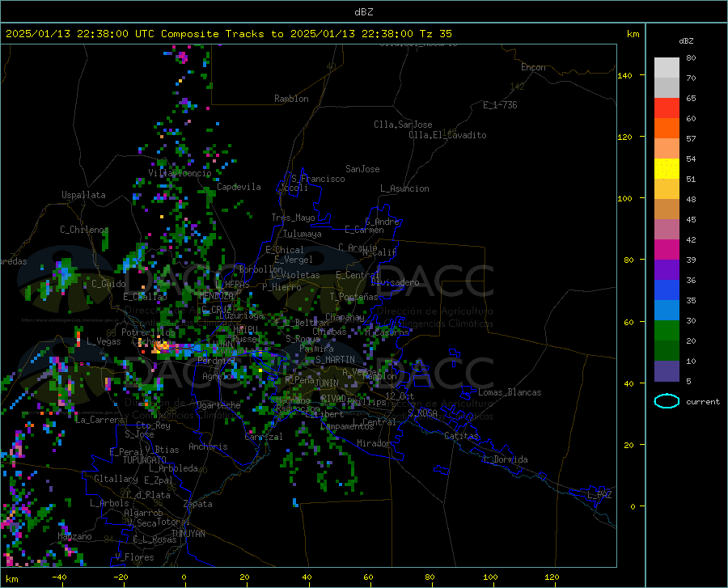Click the L_Dormida map label
Screen dimensions: 728x588
pyautogui.click(x=506, y=459)
